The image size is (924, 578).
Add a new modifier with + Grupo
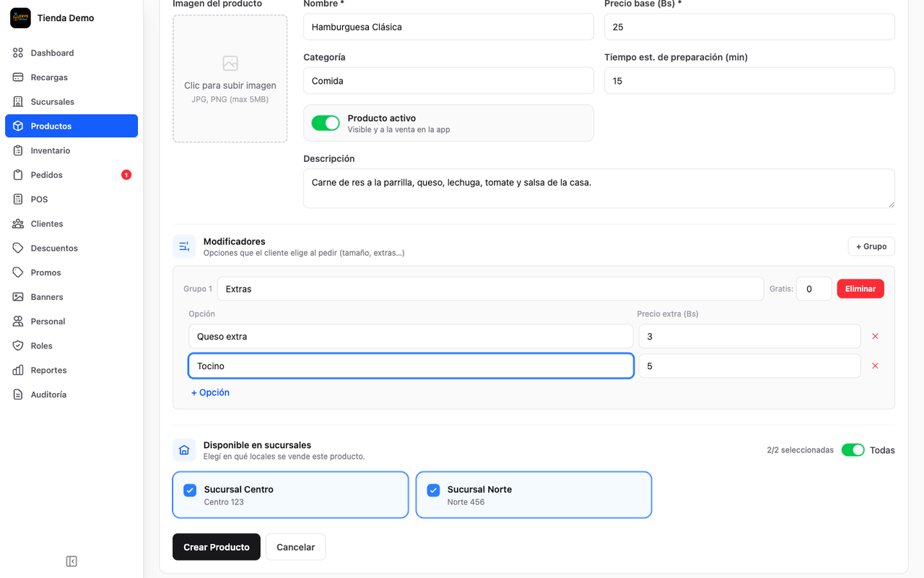871,246
